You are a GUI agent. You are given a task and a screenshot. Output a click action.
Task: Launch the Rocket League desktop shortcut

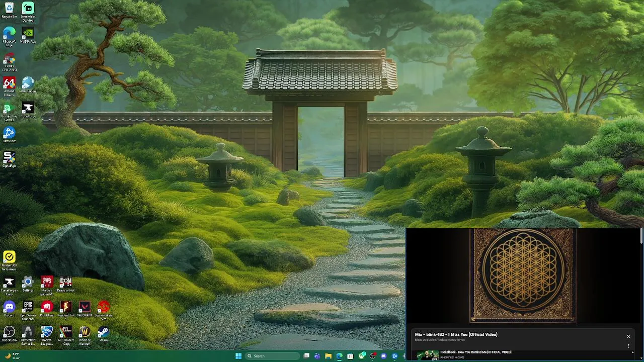[x=47, y=335]
